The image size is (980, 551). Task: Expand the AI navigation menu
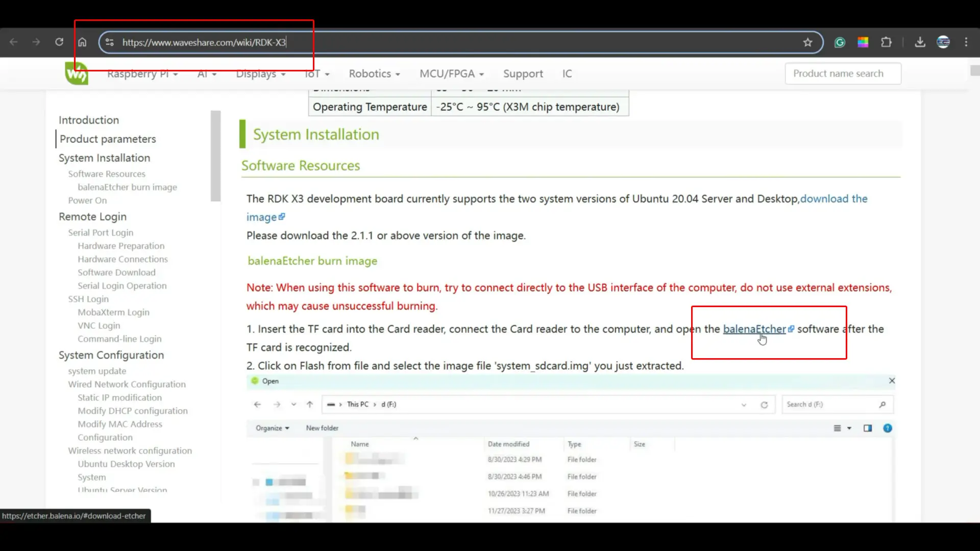click(207, 74)
